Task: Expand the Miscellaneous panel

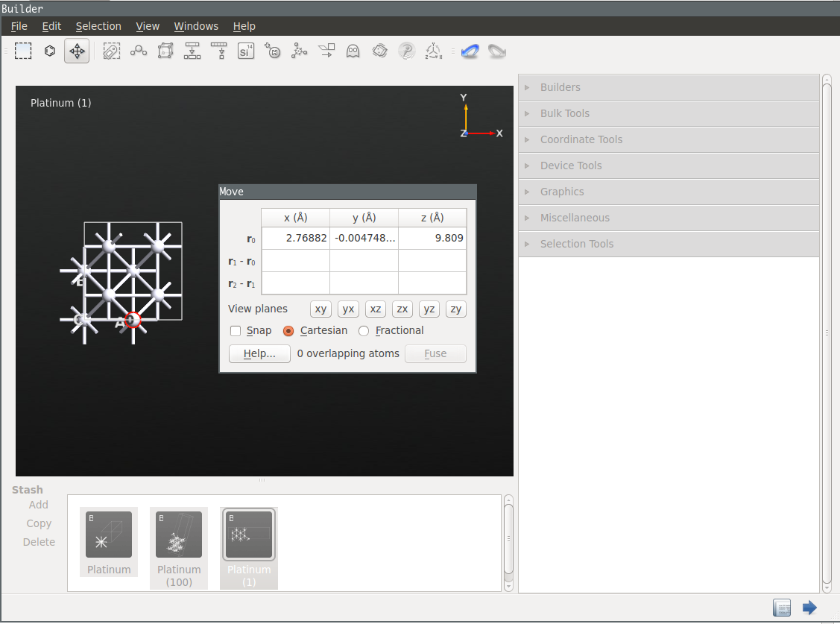Action: (669, 218)
